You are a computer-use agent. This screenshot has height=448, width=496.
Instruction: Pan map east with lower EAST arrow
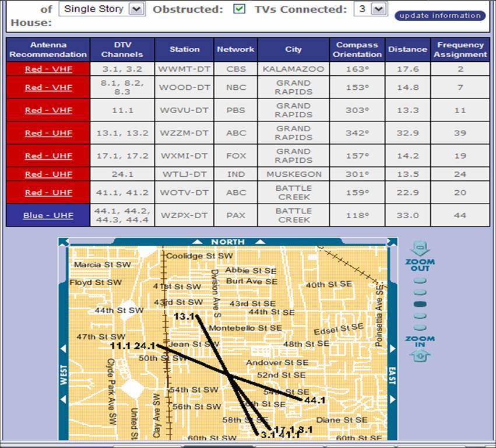click(393, 399)
